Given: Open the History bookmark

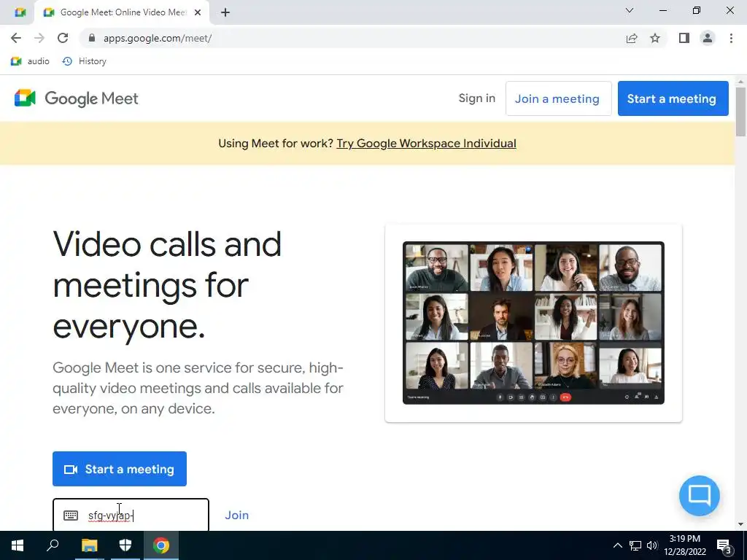Looking at the screenshot, I should coord(85,61).
